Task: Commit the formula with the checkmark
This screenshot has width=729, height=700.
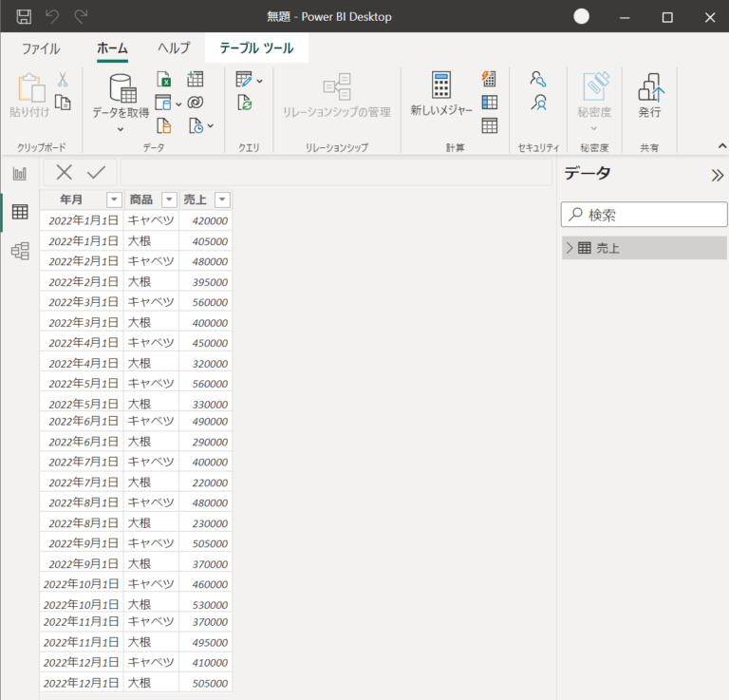Action: [x=96, y=172]
